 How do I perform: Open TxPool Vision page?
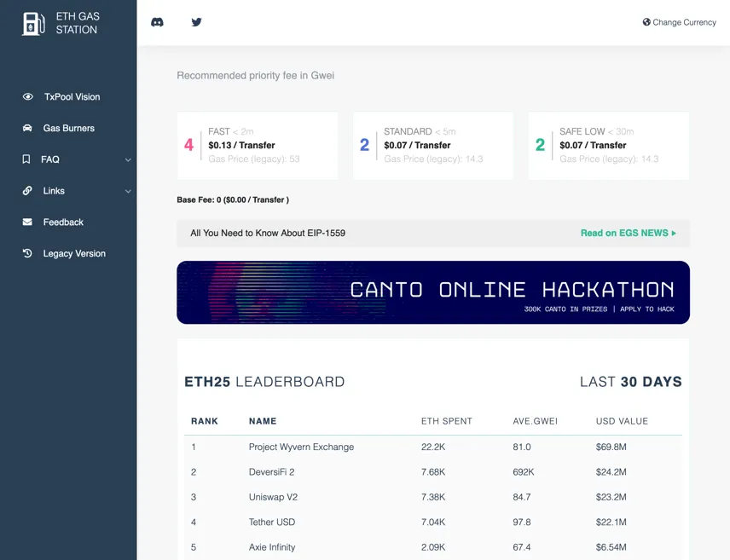pyautogui.click(x=72, y=97)
